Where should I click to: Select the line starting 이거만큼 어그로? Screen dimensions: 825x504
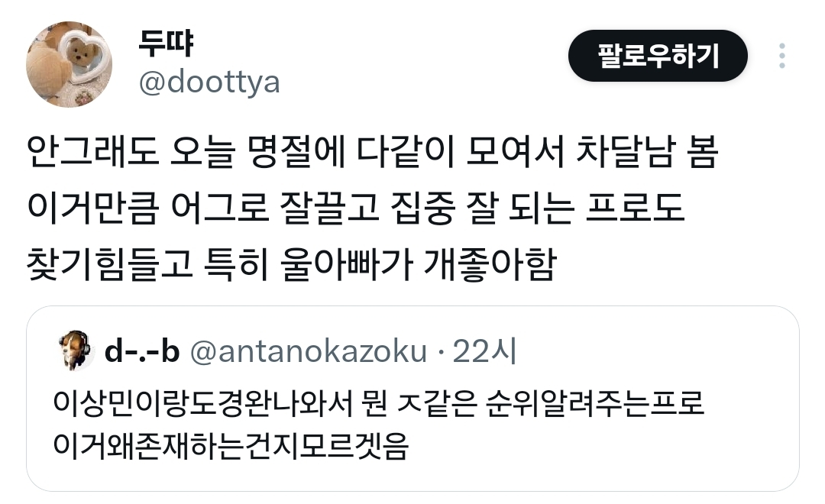coord(355,208)
